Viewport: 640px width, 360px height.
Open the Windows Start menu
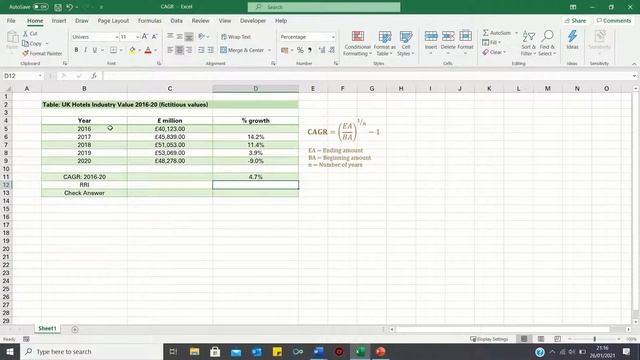point(10,351)
